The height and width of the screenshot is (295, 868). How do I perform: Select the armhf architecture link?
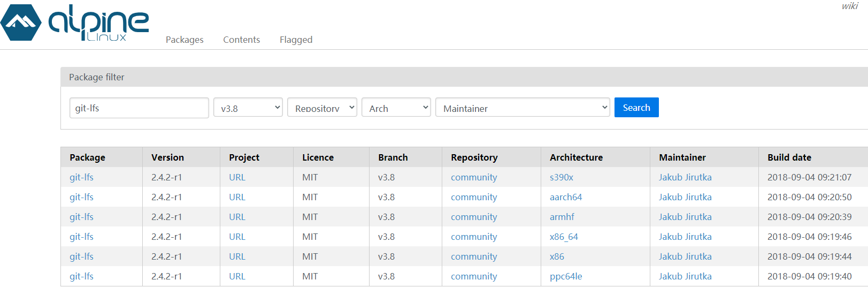tap(562, 217)
